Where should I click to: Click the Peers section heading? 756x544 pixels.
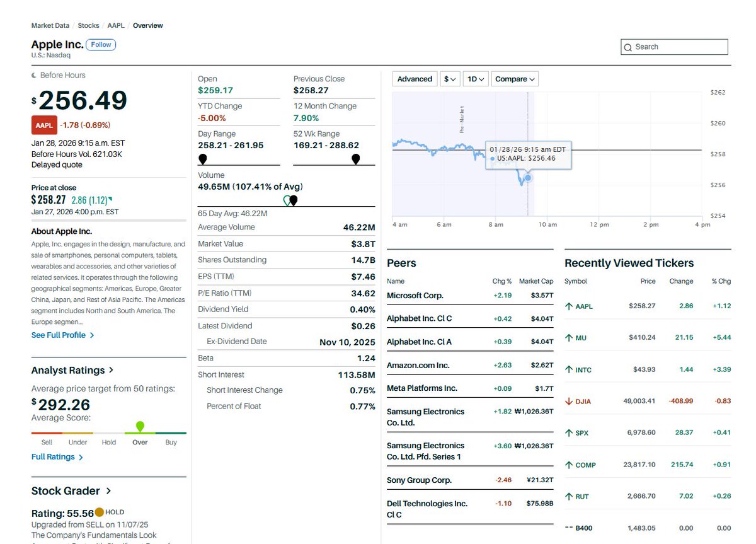[x=401, y=263]
